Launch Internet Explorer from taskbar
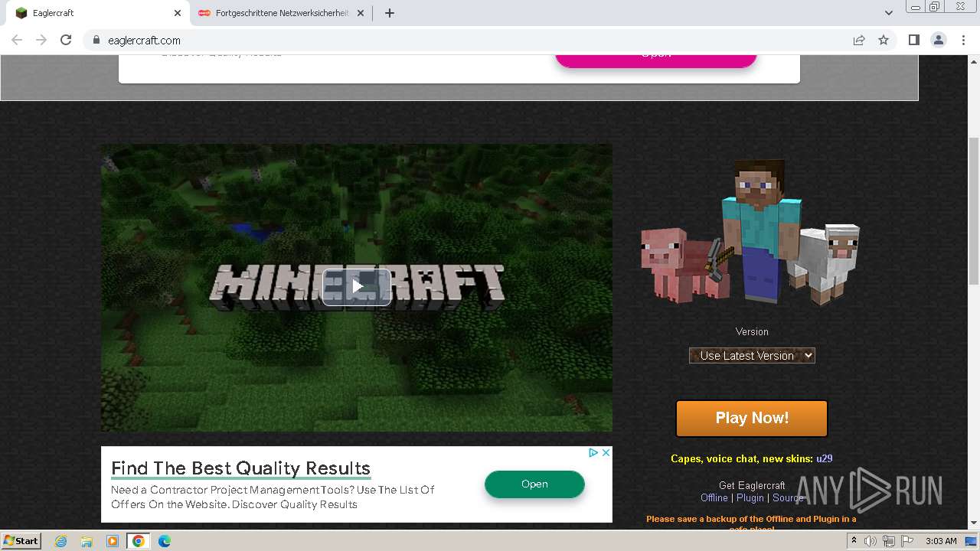The image size is (980, 551). click(60, 541)
